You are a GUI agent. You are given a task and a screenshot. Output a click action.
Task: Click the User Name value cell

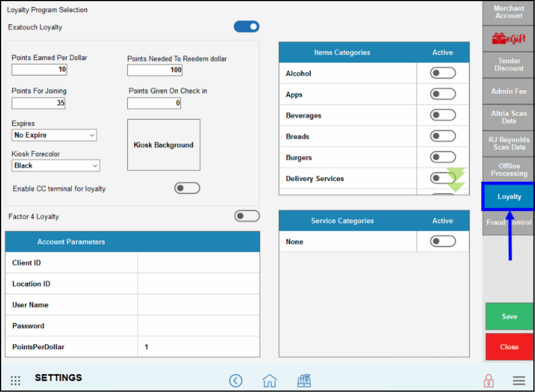pyautogui.click(x=199, y=305)
